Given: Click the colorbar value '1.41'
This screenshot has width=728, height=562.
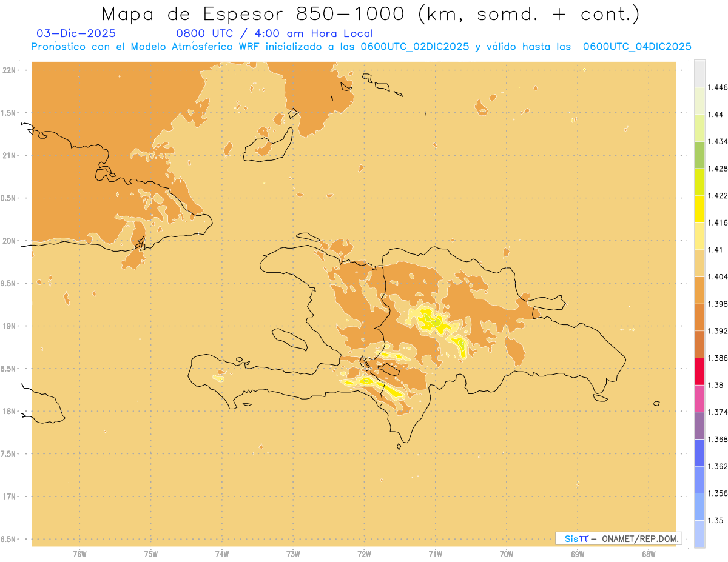Looking at the screenshot, I should click(x=715, y=250).
